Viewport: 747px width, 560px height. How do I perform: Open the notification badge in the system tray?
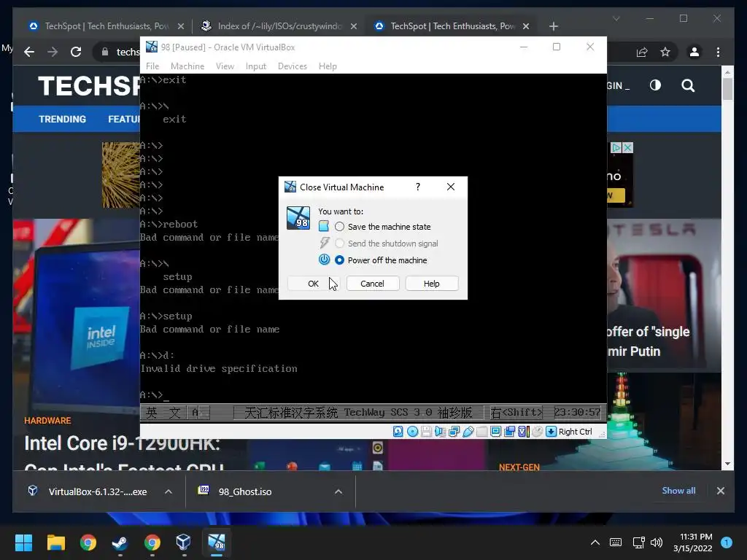(727, 542)
